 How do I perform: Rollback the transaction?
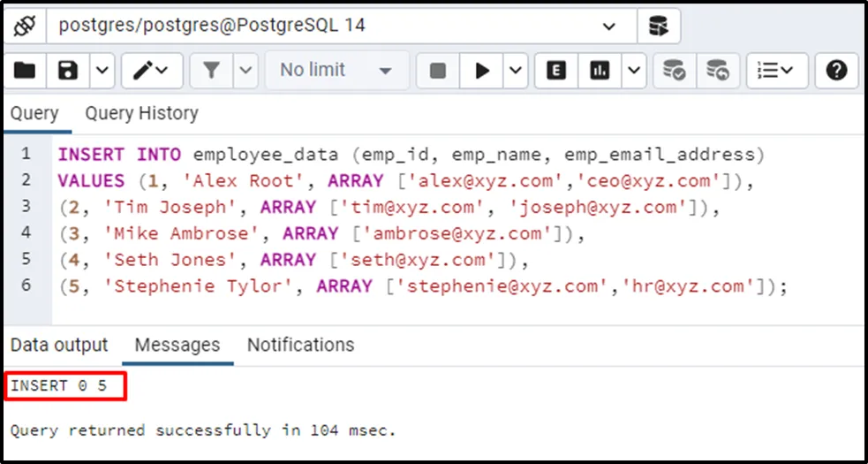[718, 71]
